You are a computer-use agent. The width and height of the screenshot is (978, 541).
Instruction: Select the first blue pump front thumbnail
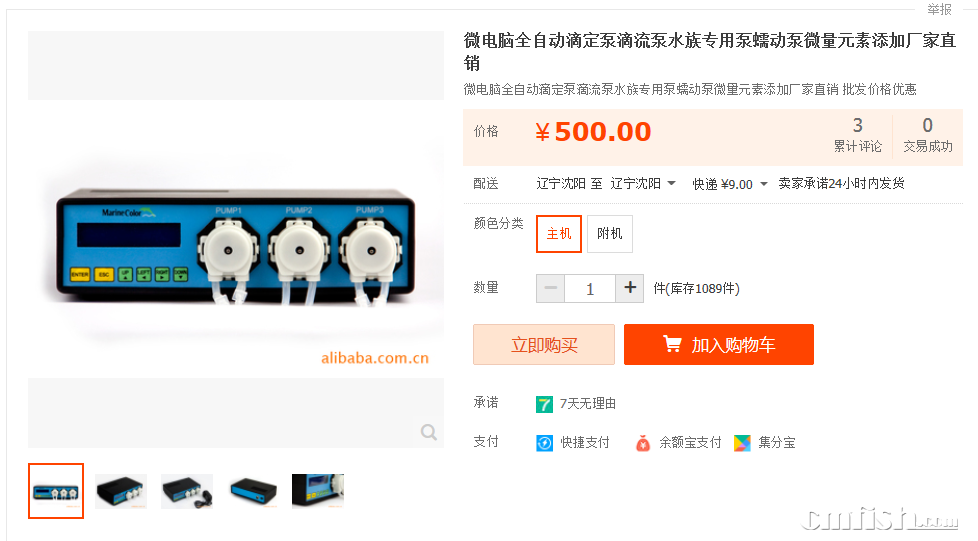coord(56,491)
